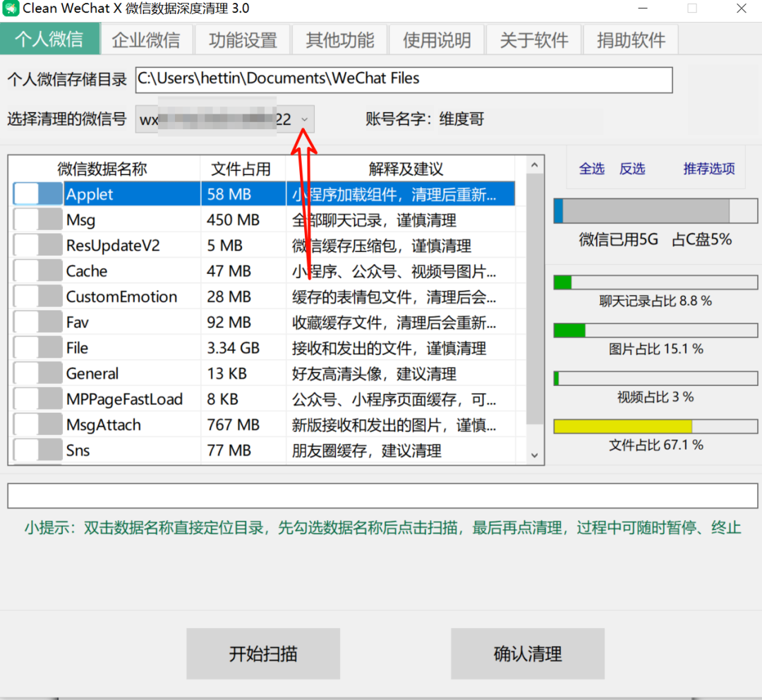打开功能设置选项卡
762x700 pixels.
click(x=242, y=40)
